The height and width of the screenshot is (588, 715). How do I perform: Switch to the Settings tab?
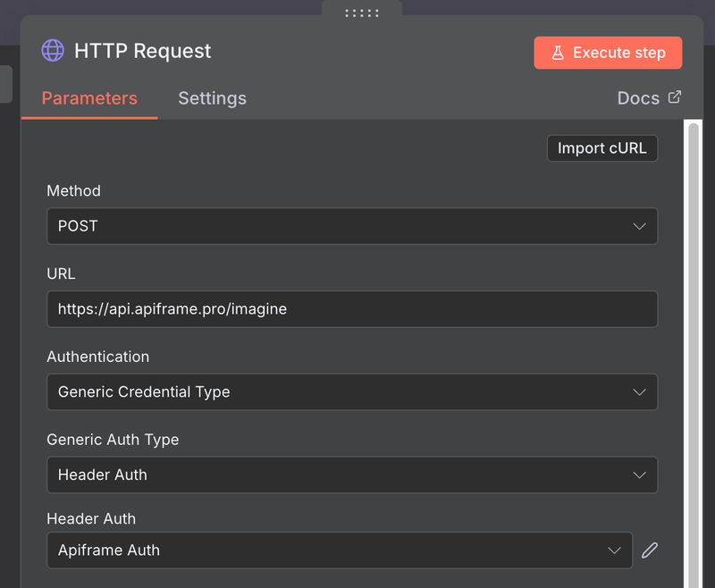tap(212, 98)
